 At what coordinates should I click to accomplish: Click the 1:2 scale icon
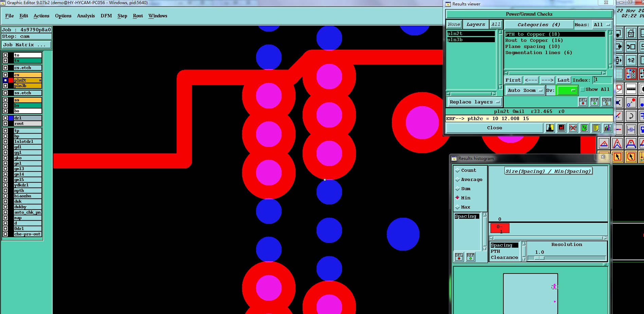[631, 60]
